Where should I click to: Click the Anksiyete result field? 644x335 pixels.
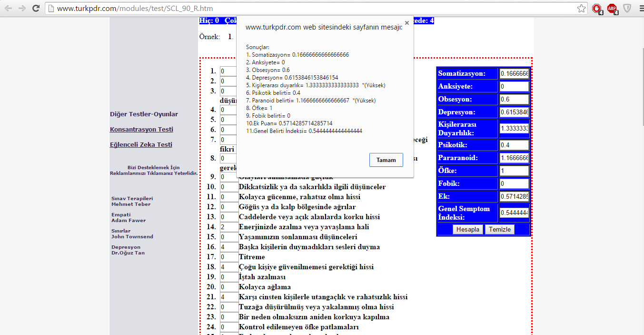coord(514,87)
